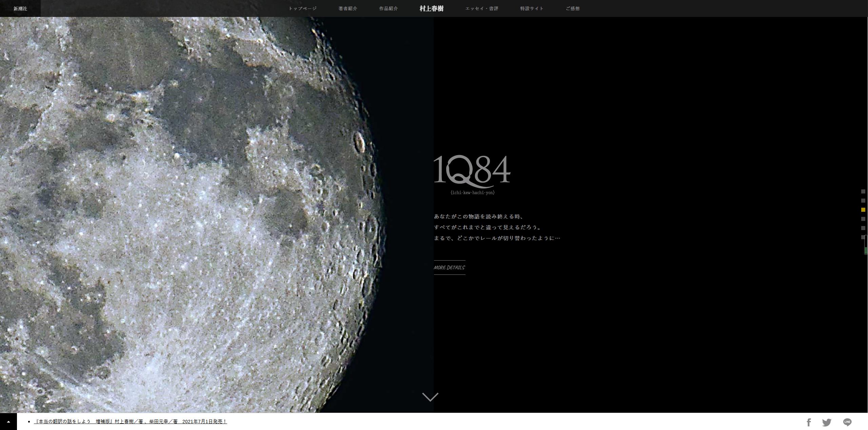
Task: Click the Twitter share icon
Action: (x=827, y=422)
